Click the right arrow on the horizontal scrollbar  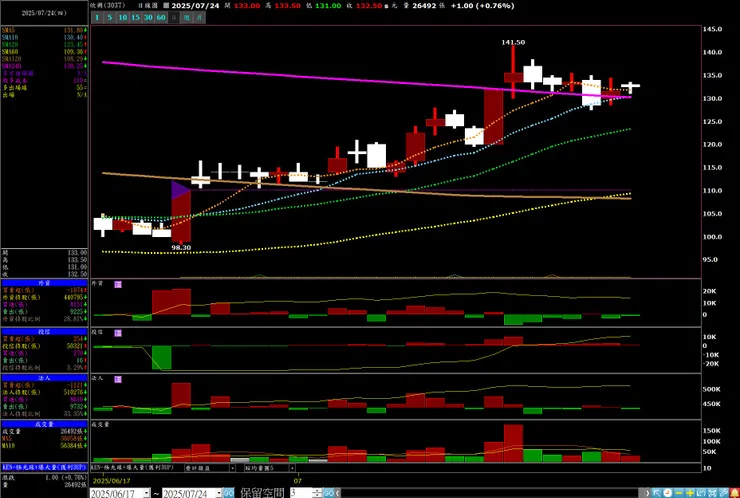[x=648, y=493]
